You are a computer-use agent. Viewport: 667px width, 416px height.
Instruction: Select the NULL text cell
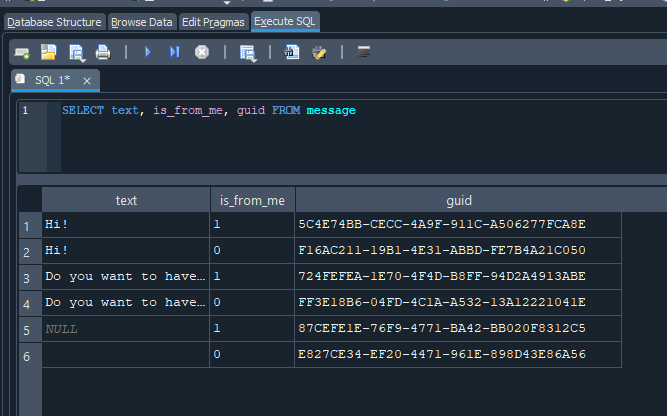(125, 328)
